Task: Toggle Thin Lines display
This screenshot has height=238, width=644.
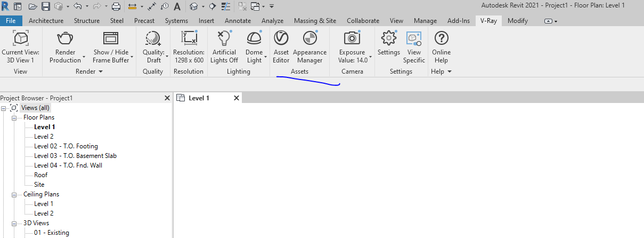Action: coord(226,6)
